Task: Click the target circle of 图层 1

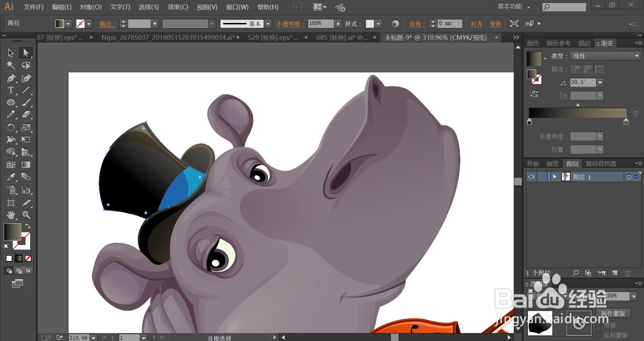Action: tap(629, 177)
